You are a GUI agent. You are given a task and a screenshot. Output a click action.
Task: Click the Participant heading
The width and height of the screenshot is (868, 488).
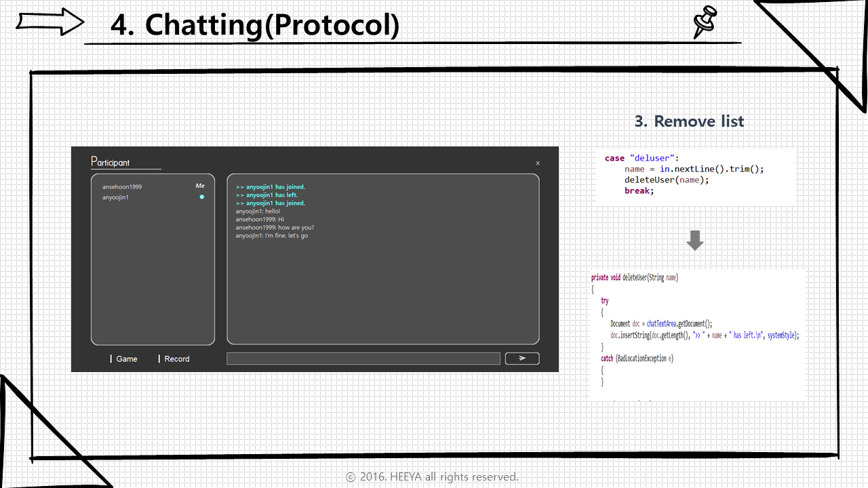click(111, 162)
